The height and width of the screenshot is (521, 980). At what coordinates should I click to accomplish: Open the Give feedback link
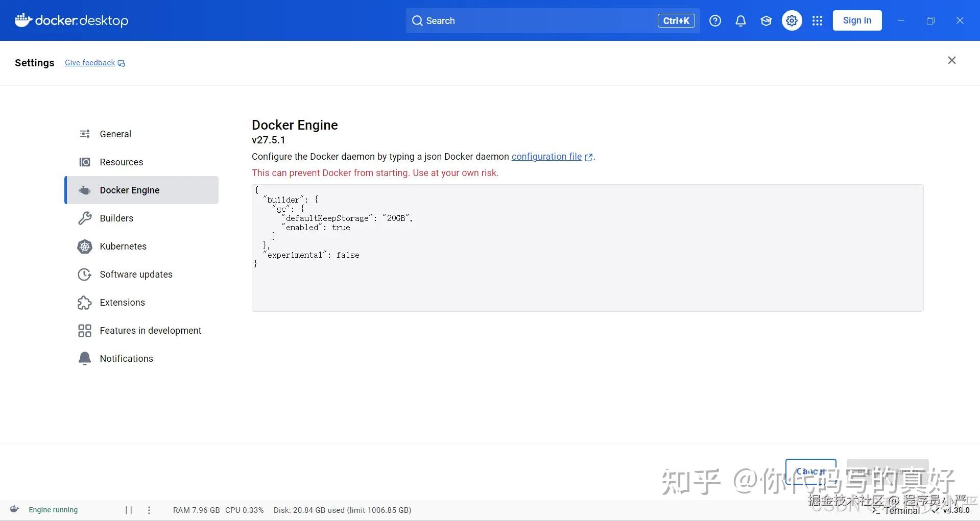tap(95, 63)
